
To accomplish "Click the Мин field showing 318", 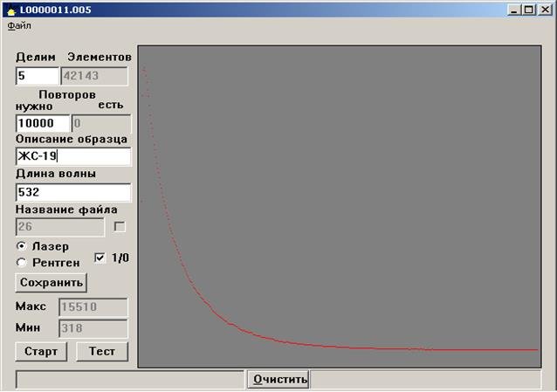I will point(93,328).
